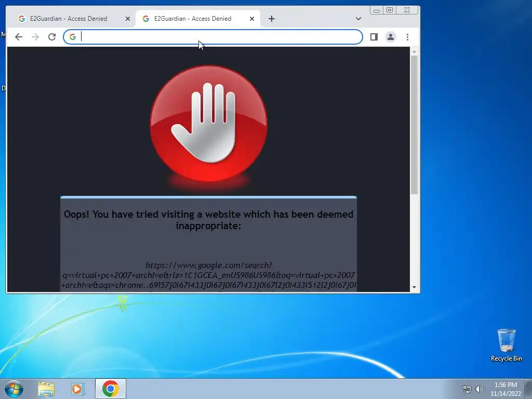Open the Windows Start menu

coord(14,389)
